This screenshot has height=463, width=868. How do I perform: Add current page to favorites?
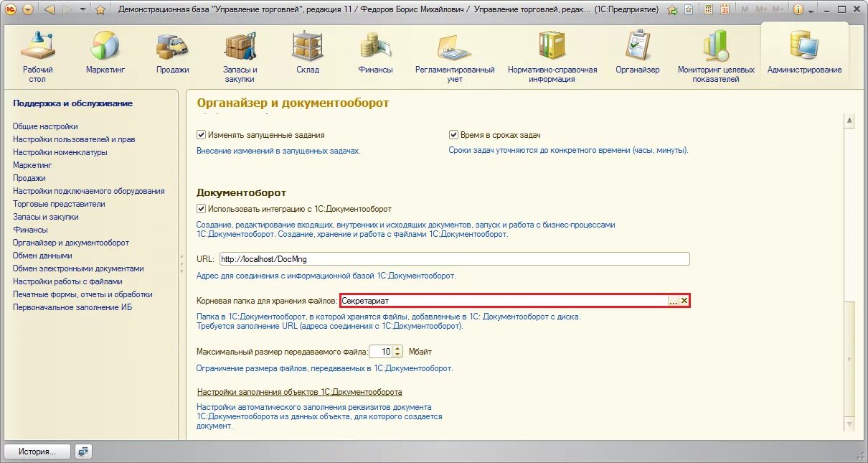(x=672, y=10)
